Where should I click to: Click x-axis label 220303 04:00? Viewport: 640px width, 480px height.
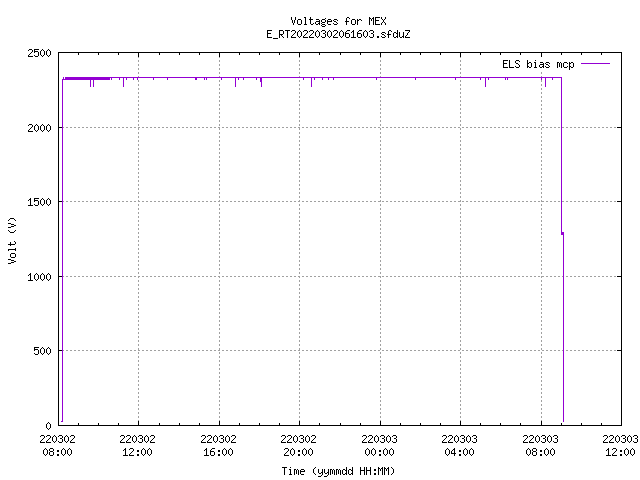tap(459, 446)
